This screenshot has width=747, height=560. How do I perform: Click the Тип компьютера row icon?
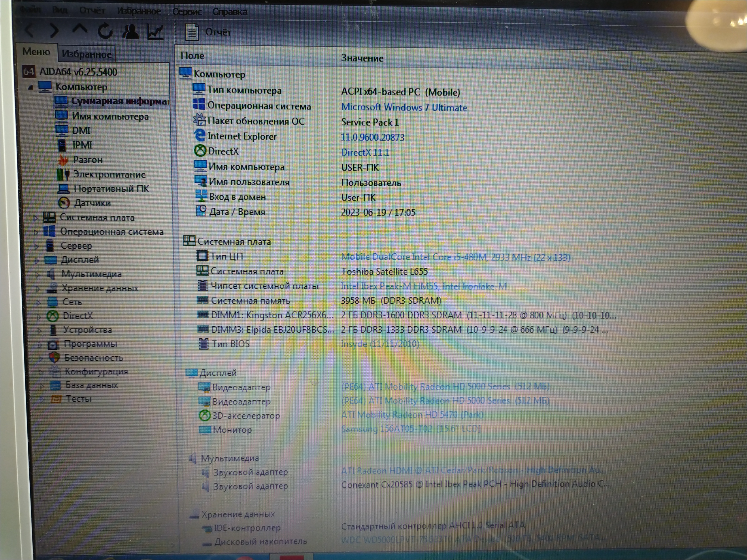point(199,89)
